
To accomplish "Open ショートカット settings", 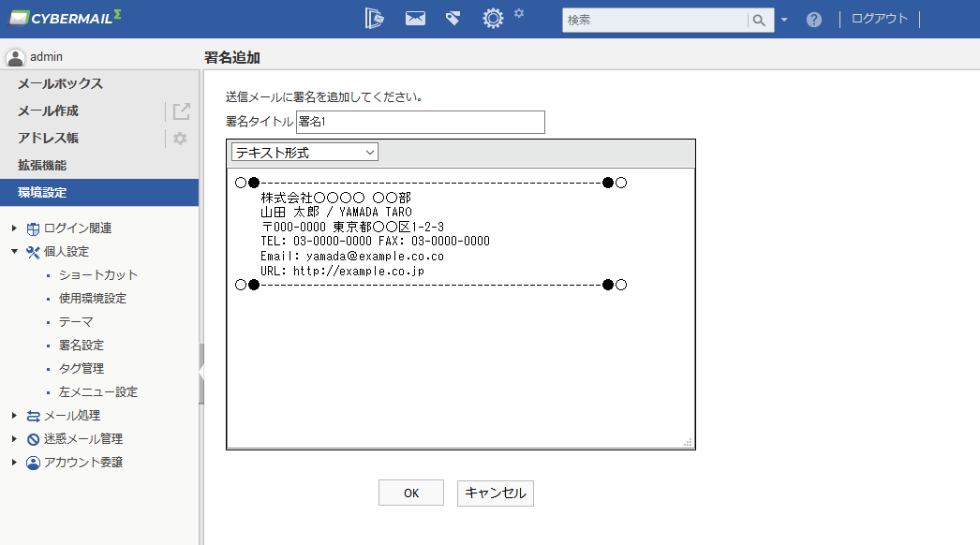I will pos(98,275).
